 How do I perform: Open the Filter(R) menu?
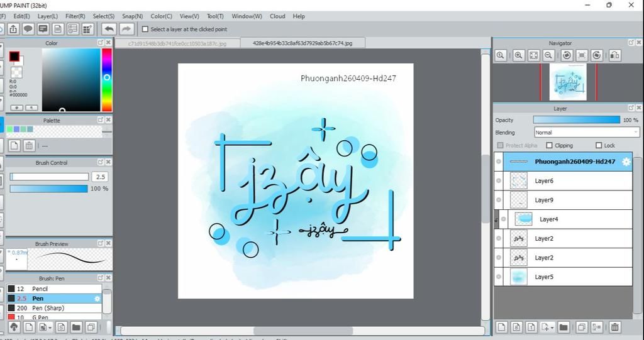75,16
